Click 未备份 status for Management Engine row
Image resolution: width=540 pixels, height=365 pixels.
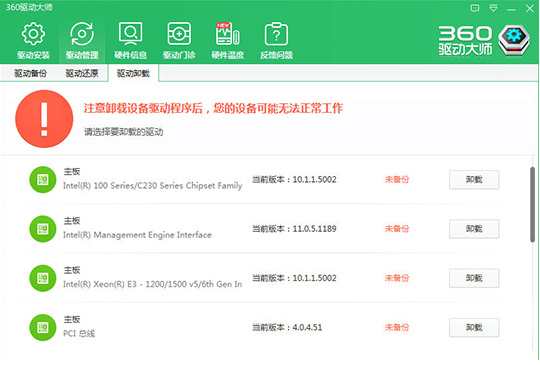point(397,229)
